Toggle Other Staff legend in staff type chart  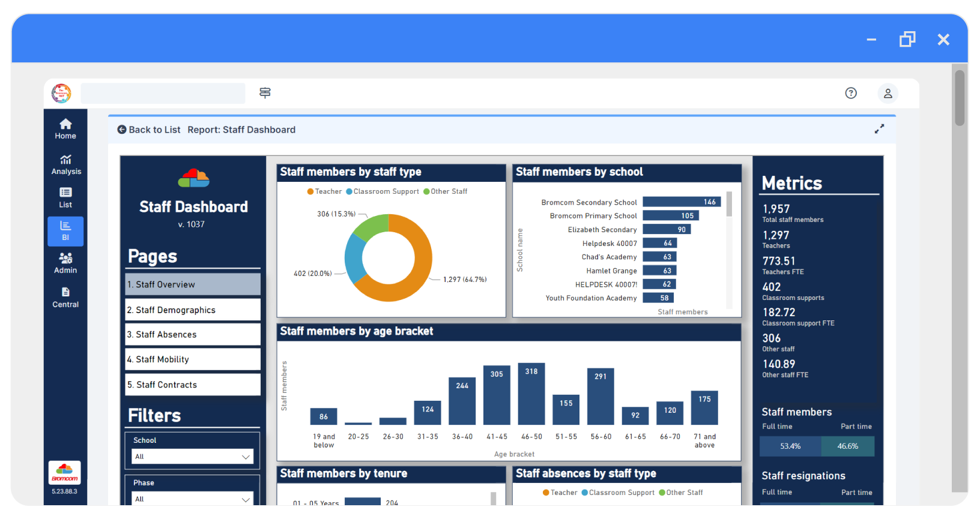coord(445,191)
